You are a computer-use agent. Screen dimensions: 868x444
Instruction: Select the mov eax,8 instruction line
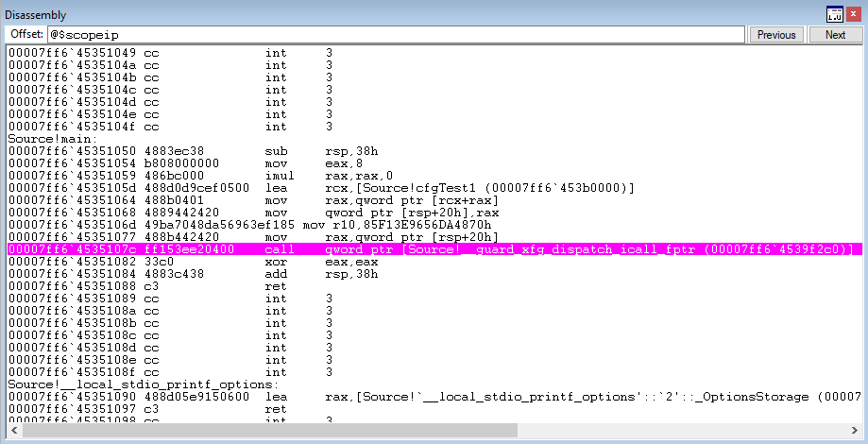tap(185, 163)
